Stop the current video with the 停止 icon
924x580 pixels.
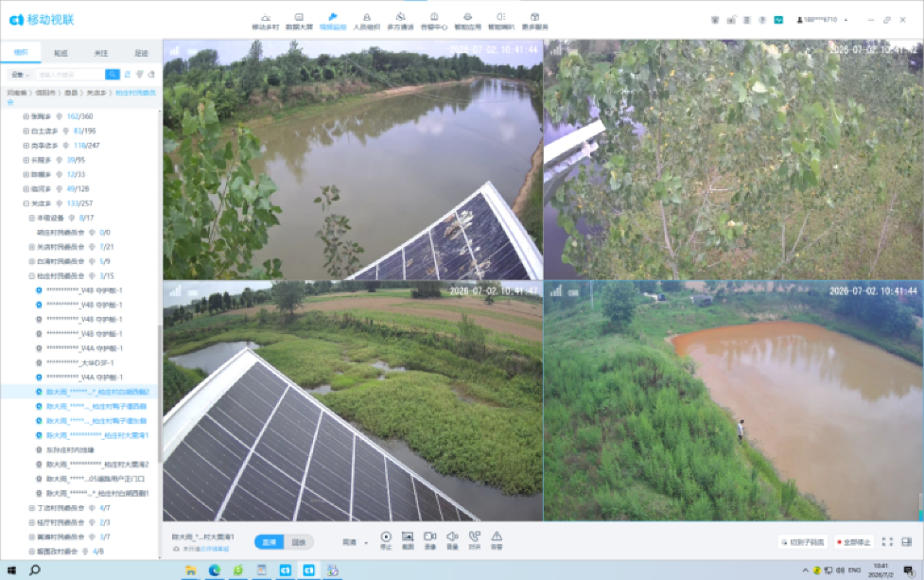click(385, 539)
